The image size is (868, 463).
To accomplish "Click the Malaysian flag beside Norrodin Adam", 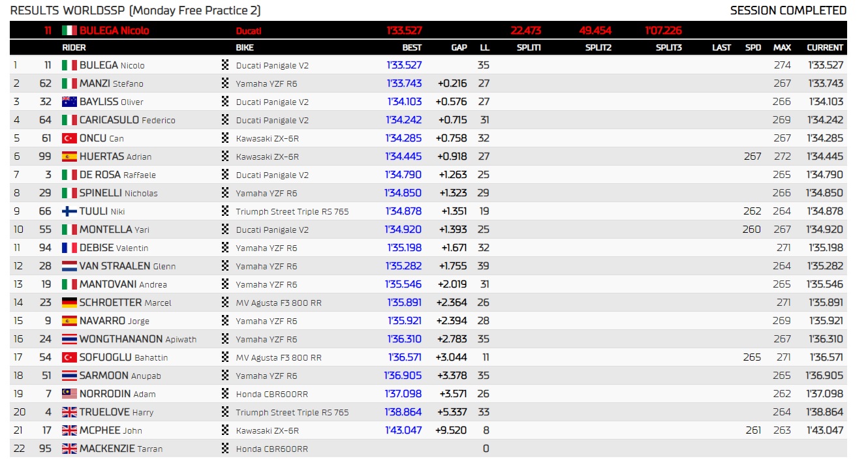I will (69, 394).
